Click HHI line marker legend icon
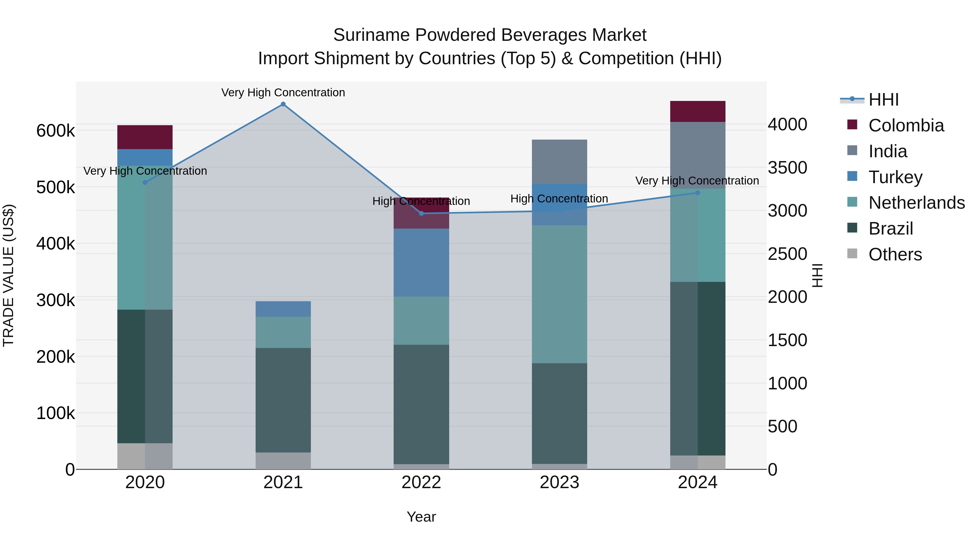The image size is (980, 551). (852, 99)
